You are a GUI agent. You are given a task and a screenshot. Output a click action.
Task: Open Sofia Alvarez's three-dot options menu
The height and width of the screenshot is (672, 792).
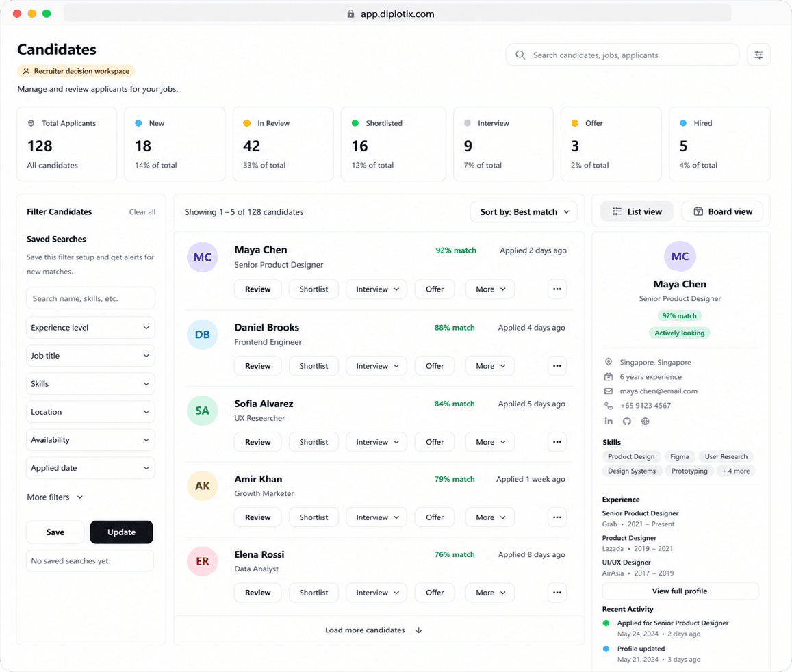coord(557,442)
